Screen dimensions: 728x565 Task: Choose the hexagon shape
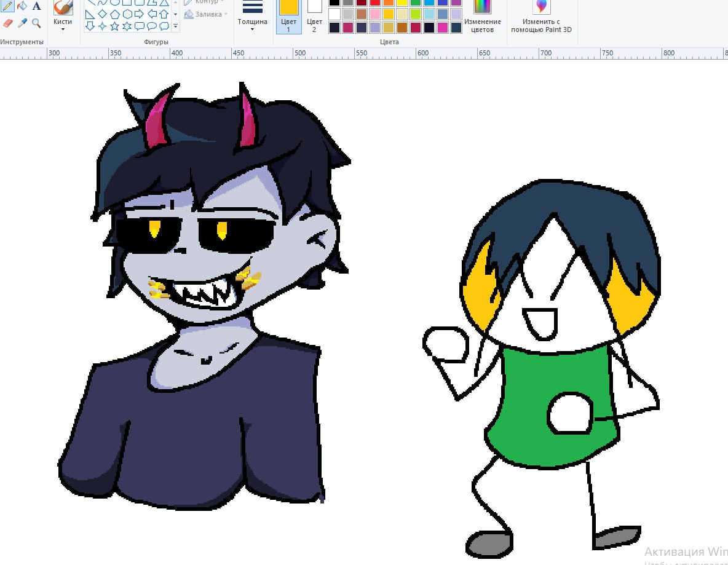point(127,14)
